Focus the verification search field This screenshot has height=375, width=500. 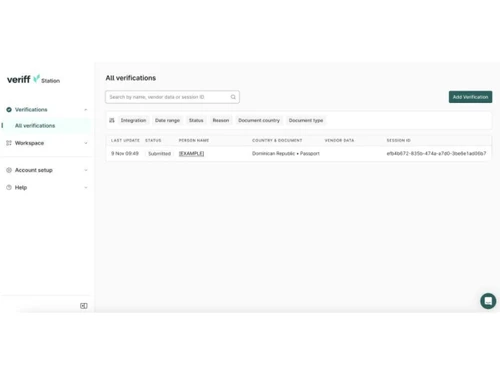click(x=172, y=97)
